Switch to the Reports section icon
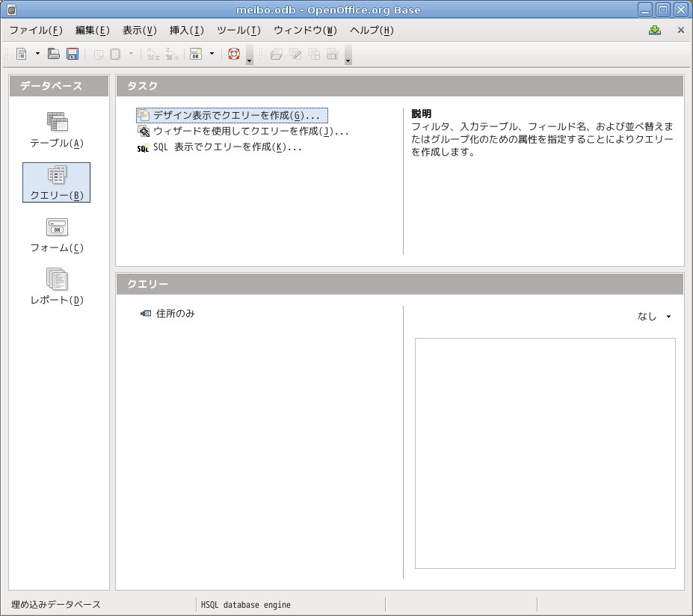This screenshot has width=693, height=616. tap(57, 287)
